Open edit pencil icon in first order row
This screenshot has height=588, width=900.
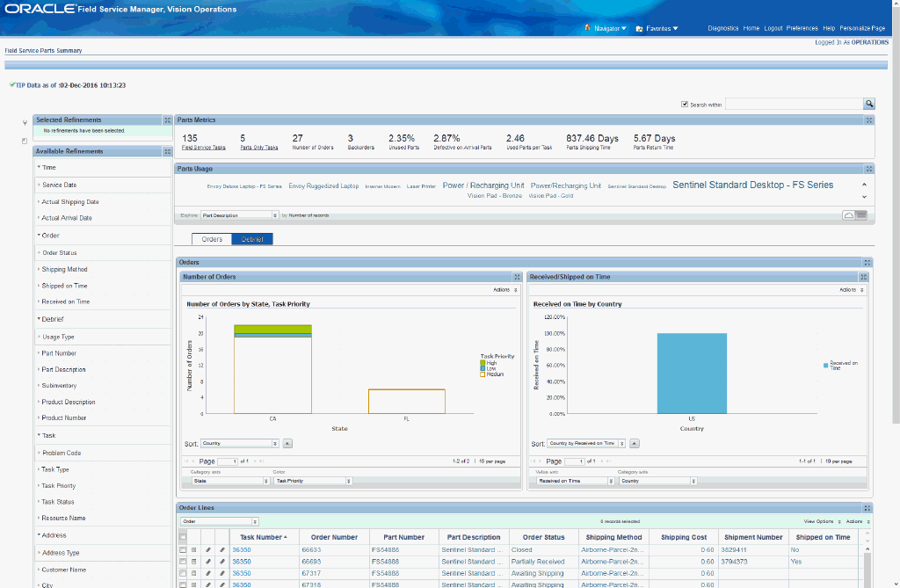point(207,550)
